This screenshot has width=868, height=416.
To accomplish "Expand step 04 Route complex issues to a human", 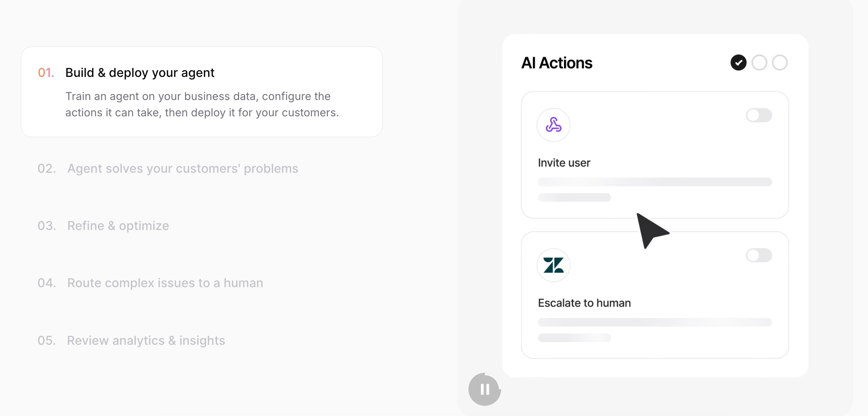I will click(150, 283).
